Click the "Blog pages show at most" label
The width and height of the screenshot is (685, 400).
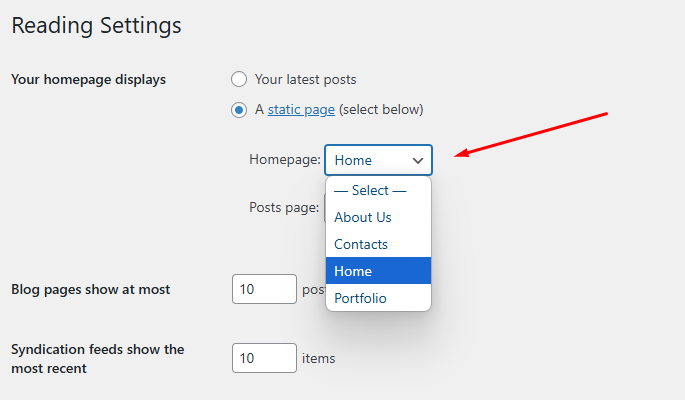91,290
